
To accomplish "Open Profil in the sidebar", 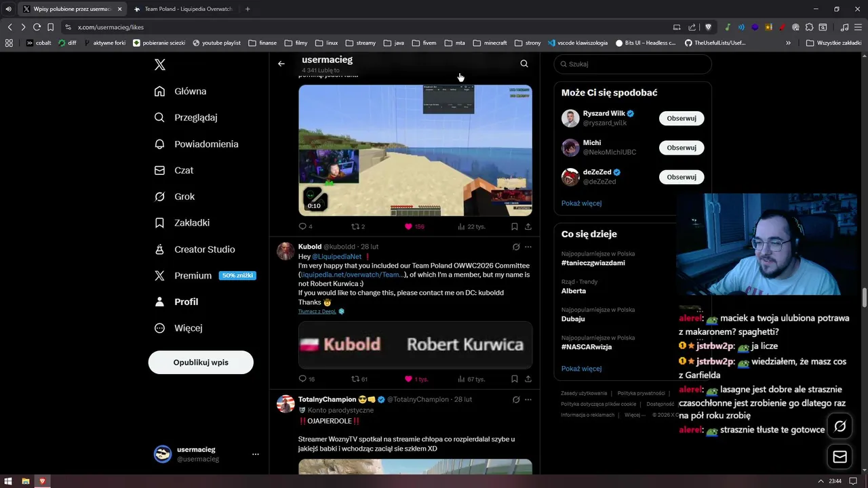I will 176,302.
